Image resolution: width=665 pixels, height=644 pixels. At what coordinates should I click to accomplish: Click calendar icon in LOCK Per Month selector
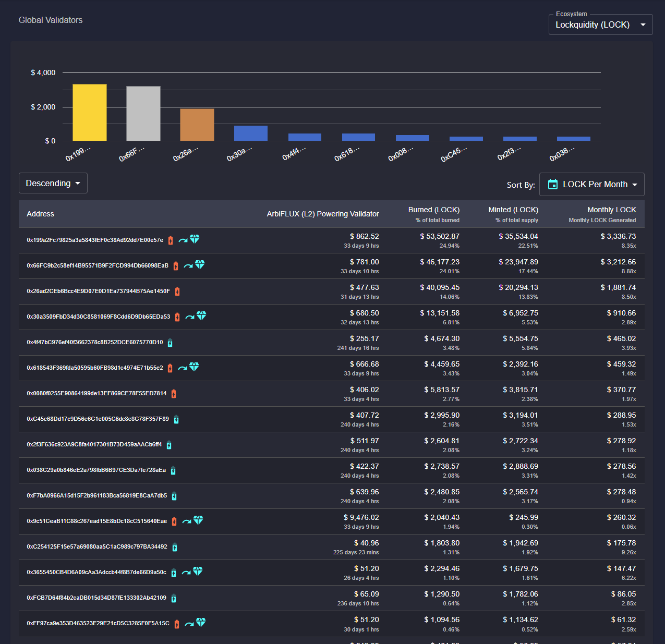553,184
